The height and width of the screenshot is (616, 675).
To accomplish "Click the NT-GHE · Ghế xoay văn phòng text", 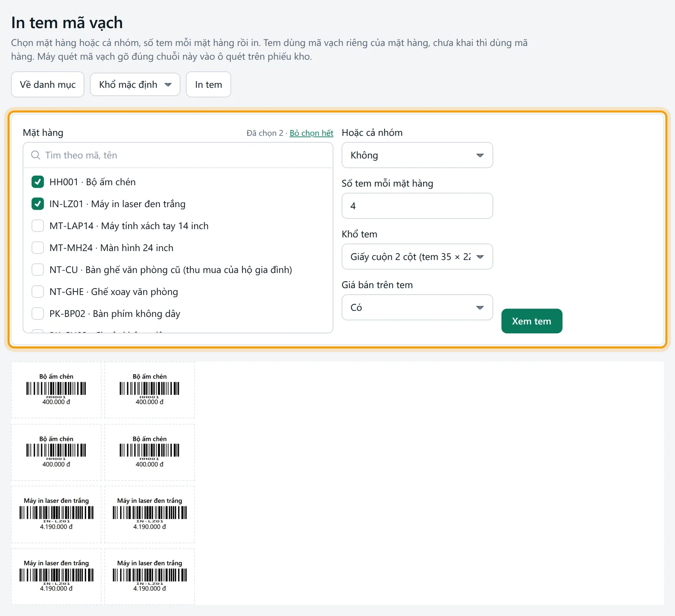I will click(x=113, y=292).
